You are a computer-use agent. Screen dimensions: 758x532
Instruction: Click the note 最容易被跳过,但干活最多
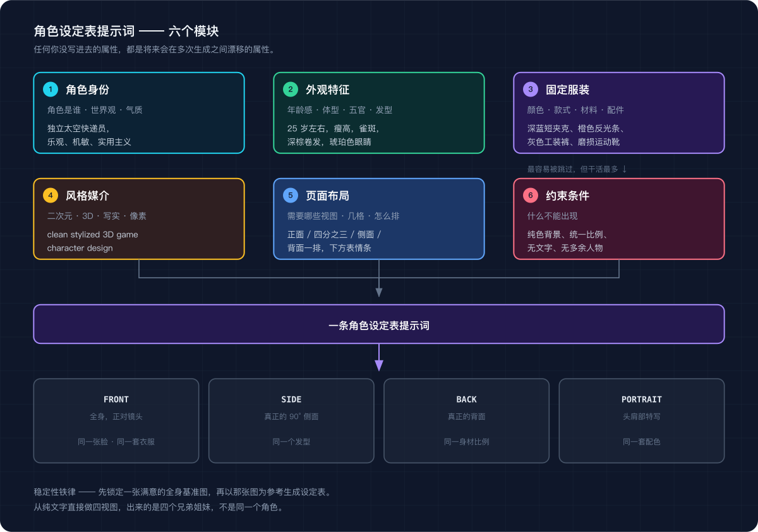pyautogui.click(x=577, y=169)
